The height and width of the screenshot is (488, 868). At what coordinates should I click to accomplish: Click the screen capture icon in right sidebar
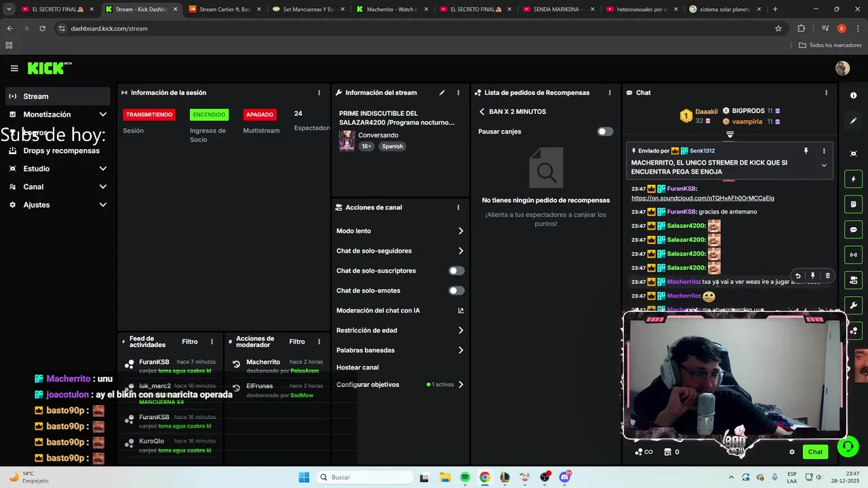853,154
